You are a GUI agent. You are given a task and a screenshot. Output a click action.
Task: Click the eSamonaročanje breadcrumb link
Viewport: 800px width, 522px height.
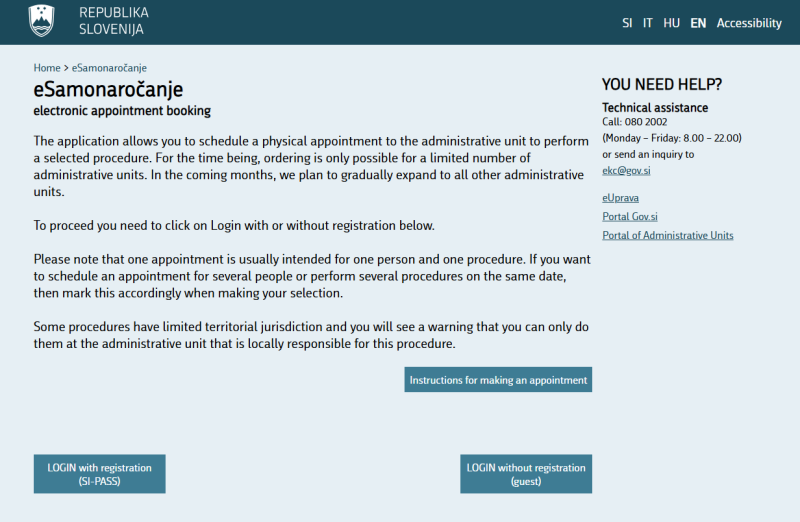[x=109, y=68]
